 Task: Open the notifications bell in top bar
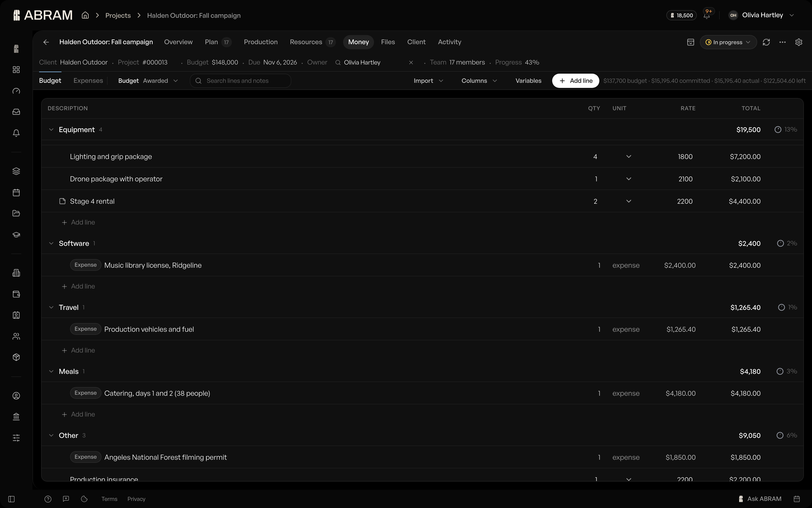coord(707,15)
